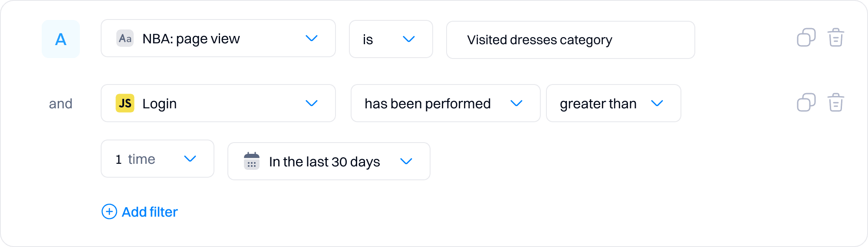Delete the Login event condition row
The height and width of the screenshot is (247, 868).
(x=835, y=103)
